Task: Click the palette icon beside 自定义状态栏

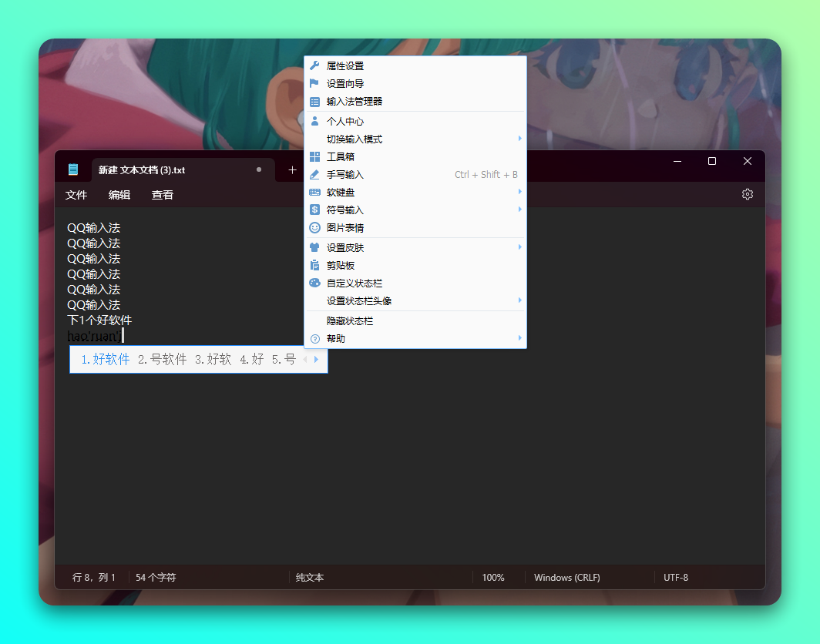Action: [314, 283]
